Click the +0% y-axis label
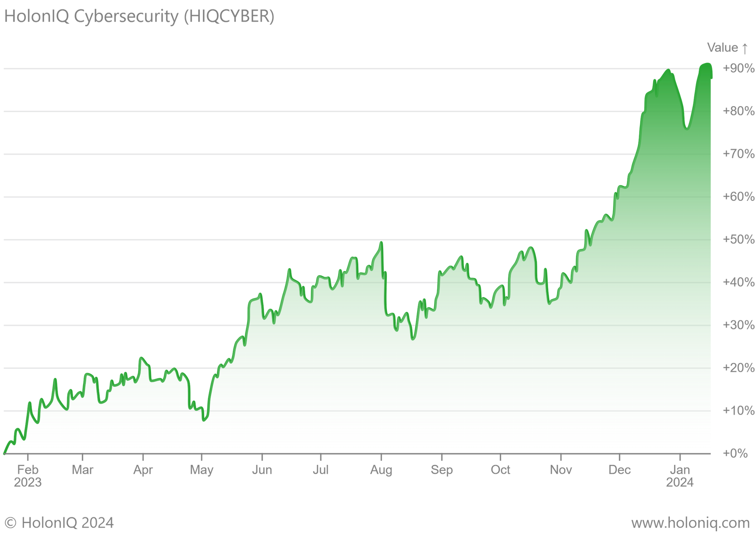755x560 pixels. click(735, 453)
